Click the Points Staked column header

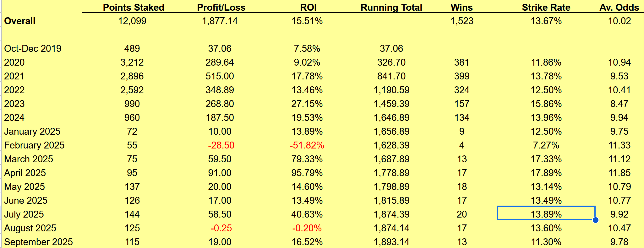point(134,7)
